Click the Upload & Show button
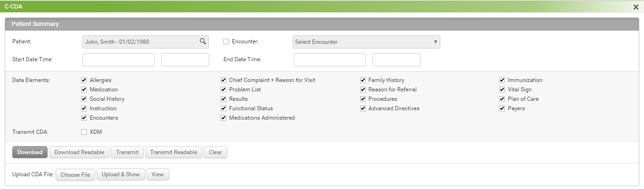 coord(121,174)
